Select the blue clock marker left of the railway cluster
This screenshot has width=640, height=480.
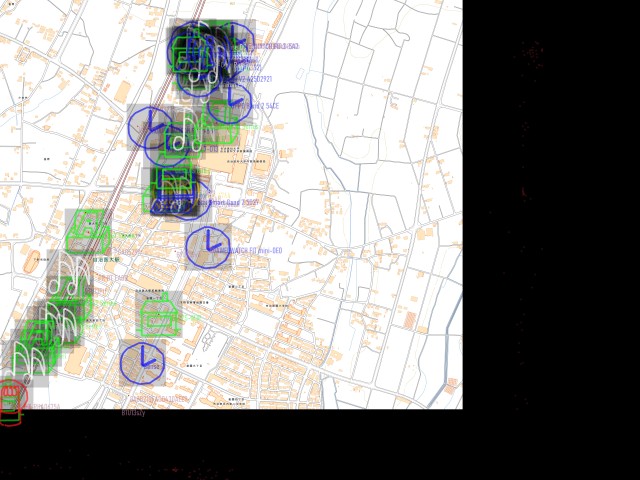pyautogui.click(x=150, y=127)
